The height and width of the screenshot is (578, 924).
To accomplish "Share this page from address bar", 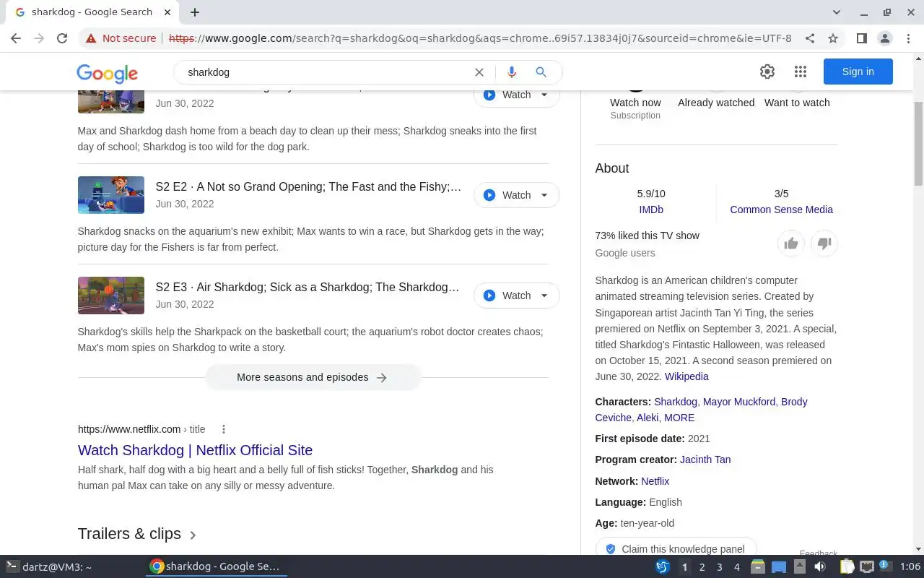I will 810,38.
